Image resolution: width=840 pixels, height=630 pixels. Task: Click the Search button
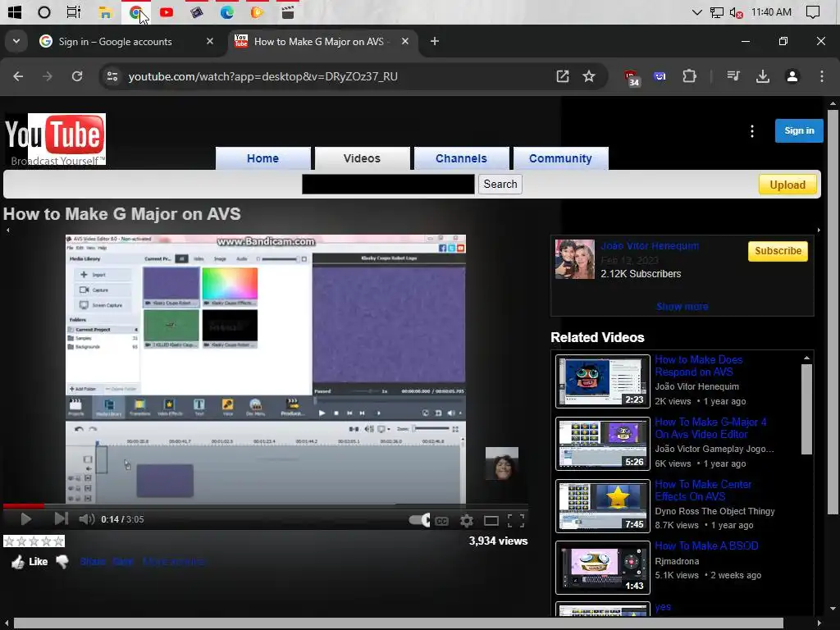(x=500, y=185)
